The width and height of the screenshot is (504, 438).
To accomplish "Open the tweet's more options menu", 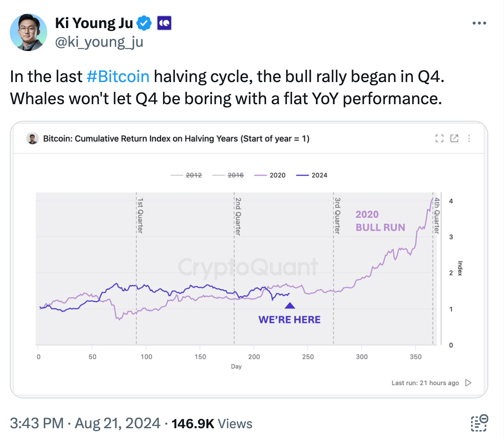I will (479, 23).
